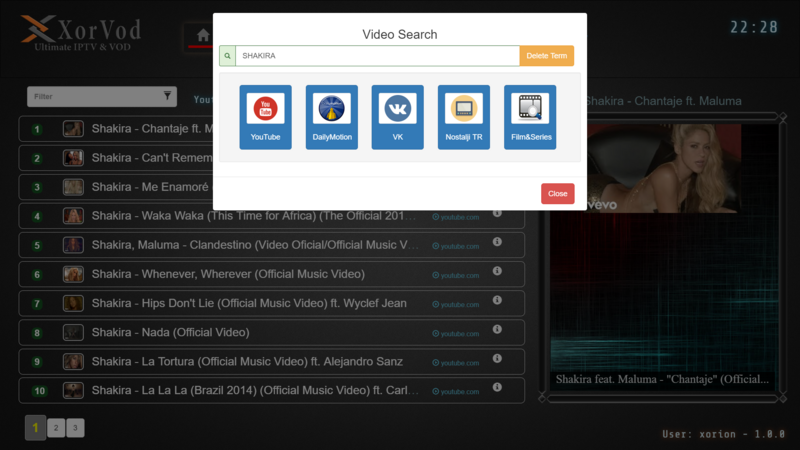Open youtube.com link on La Tortura row
This screenshot has width=800, height=450.
456,363
